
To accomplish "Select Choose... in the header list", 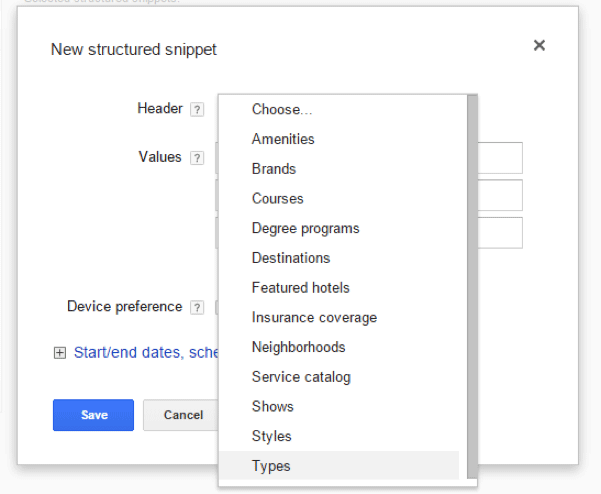I will 281,109.
